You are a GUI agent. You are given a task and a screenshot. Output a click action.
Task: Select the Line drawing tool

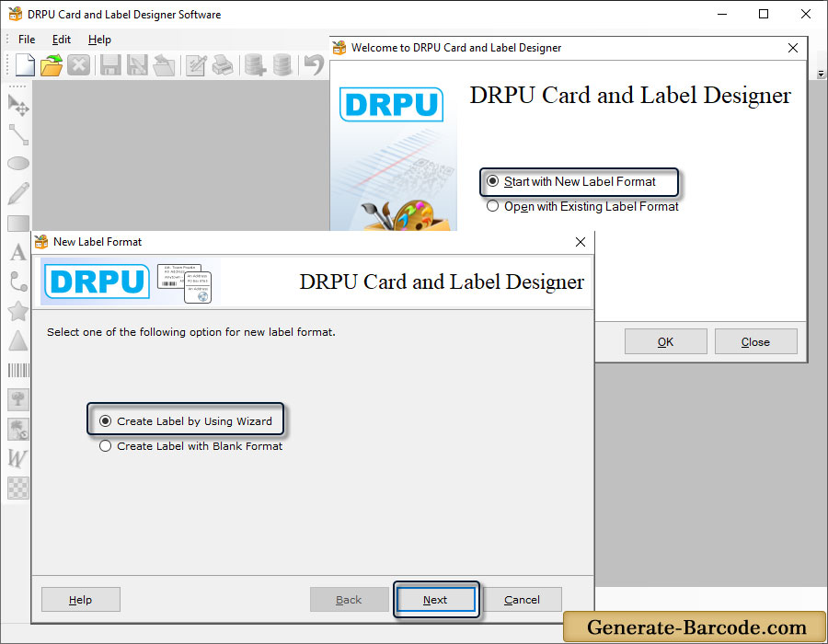18,134
